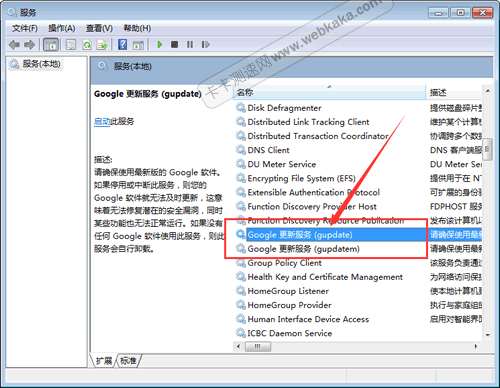Select the HomeGroup Listener service
The height and width of the screenshot is (388, 500).
[x=288, y=291]
